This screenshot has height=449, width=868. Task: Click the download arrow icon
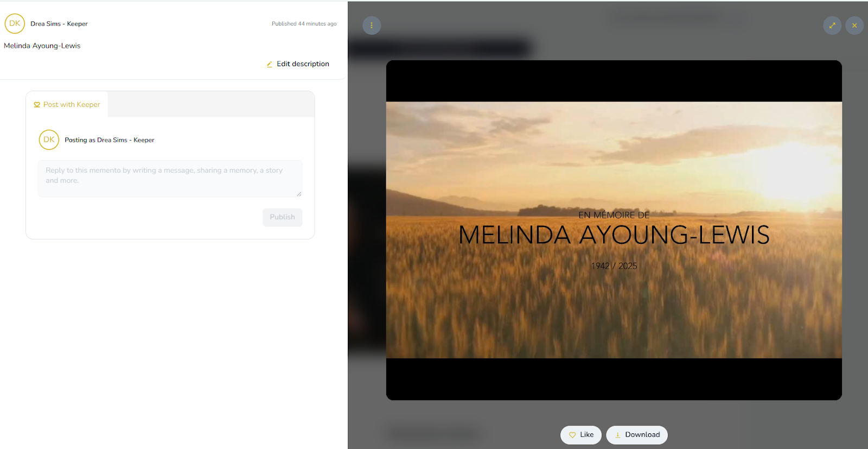617,435
